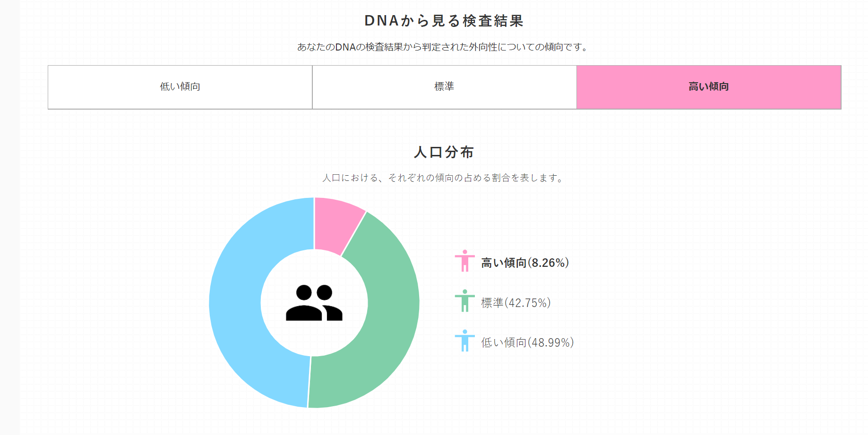Click the 48.99% percentage in the legend
Image resolution: width=868 pixels, height=435 pixels.
pyautogui.click(x=551, y=342)
